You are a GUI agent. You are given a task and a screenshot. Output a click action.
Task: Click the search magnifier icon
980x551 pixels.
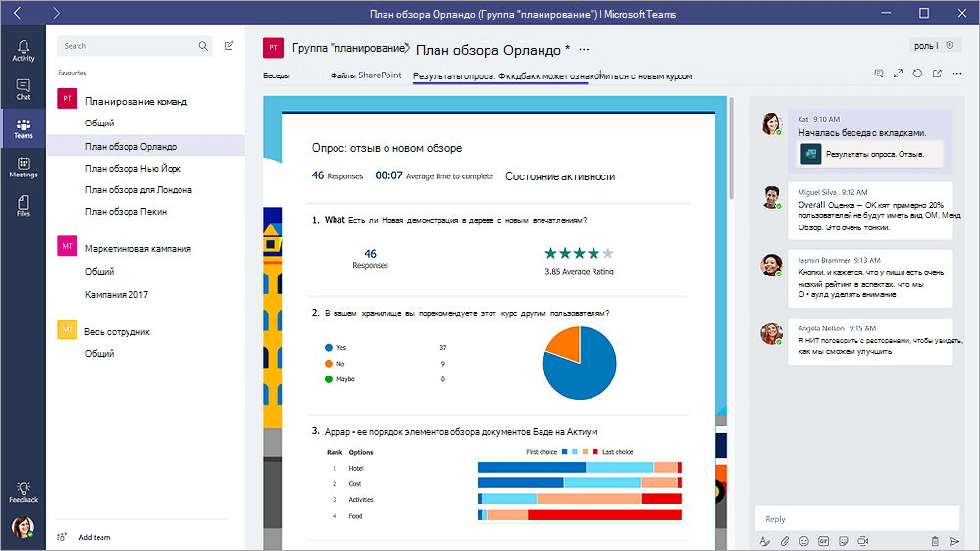[x=203, y=46]
